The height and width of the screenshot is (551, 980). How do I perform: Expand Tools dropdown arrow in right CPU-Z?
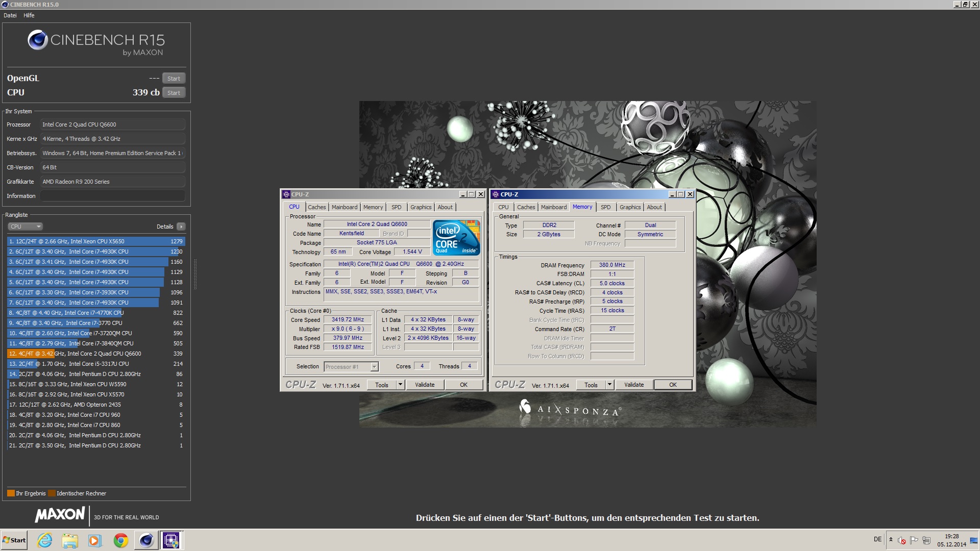[610, 385]
